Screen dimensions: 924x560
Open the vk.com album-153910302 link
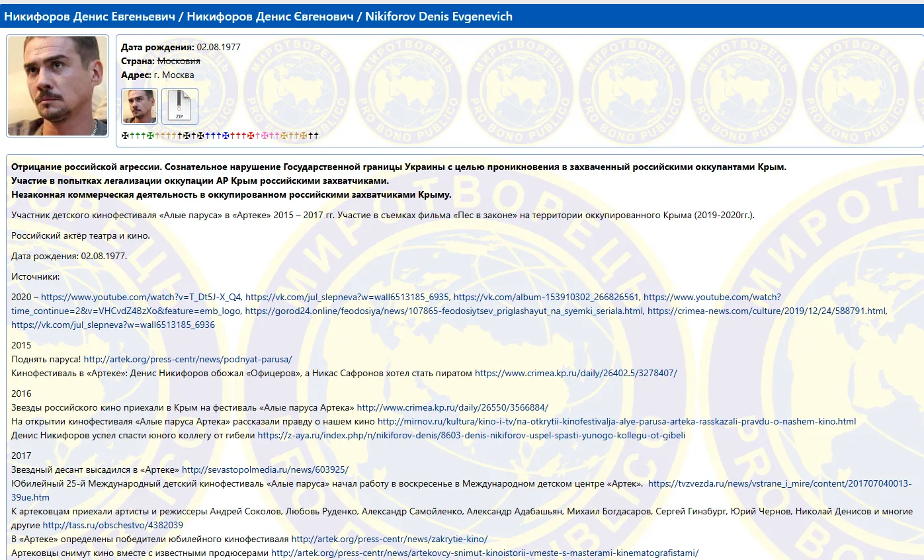point(546,297)
